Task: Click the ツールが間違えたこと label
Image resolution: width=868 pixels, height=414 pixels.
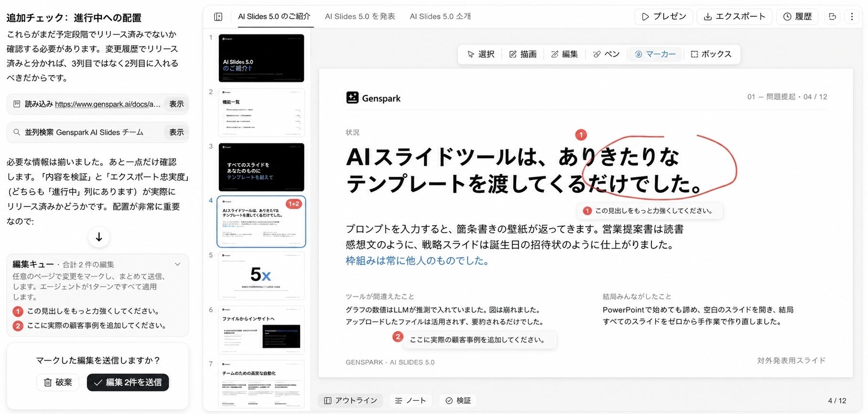Action: pos(380,296)
